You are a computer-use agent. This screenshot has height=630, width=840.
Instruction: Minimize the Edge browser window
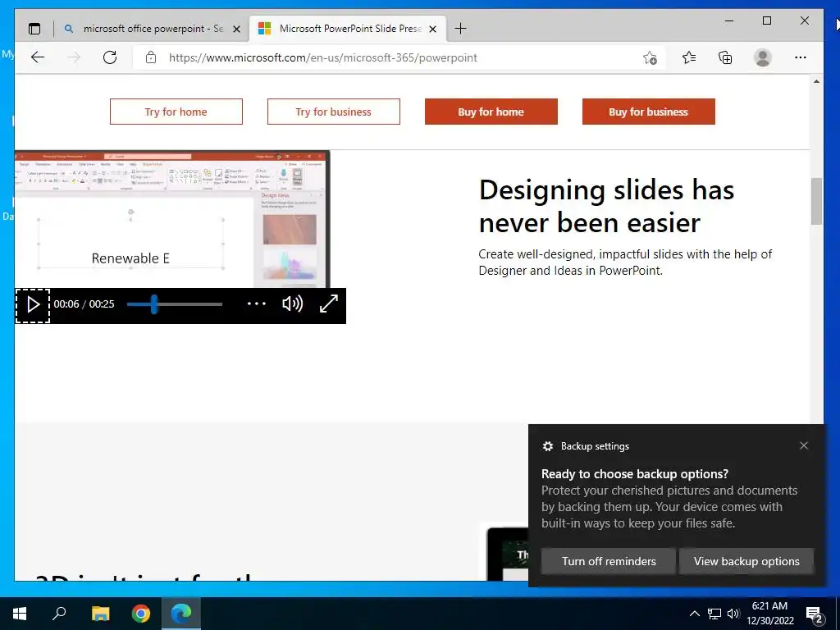[x=729, y=21]
